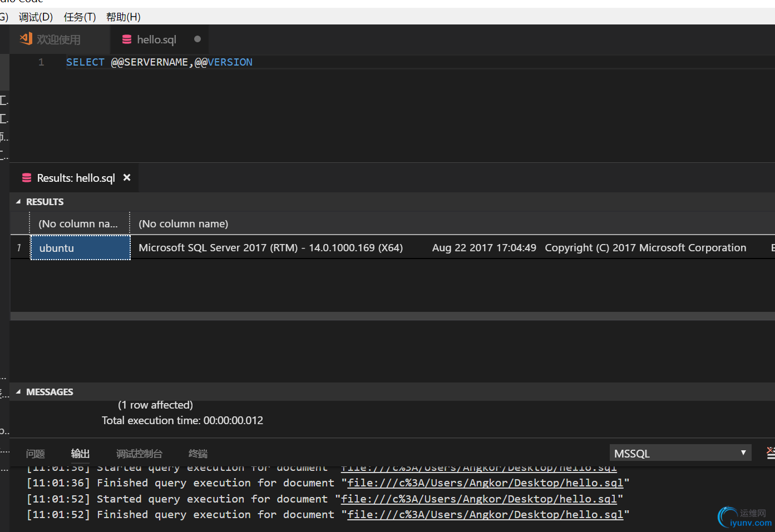Select the Microsoft SQL Server 2017 version cell

coord(452,247)
